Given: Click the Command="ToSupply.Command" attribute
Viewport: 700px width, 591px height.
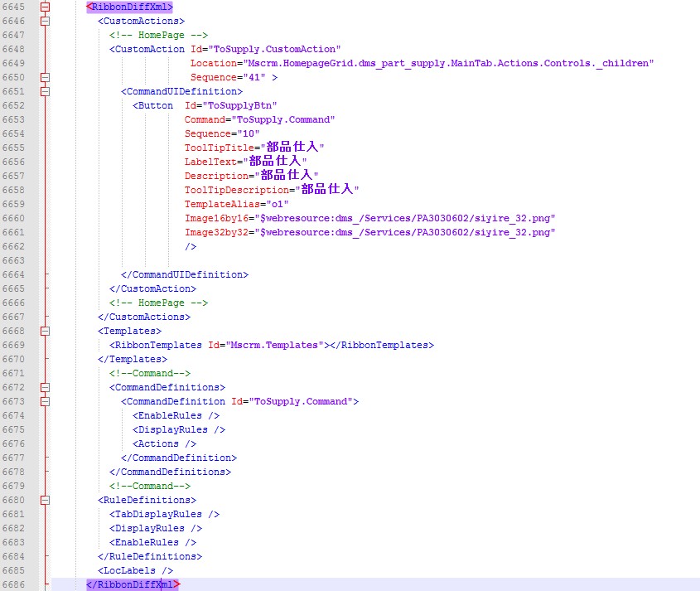Looking at the screenshot, I should (259, 119).
